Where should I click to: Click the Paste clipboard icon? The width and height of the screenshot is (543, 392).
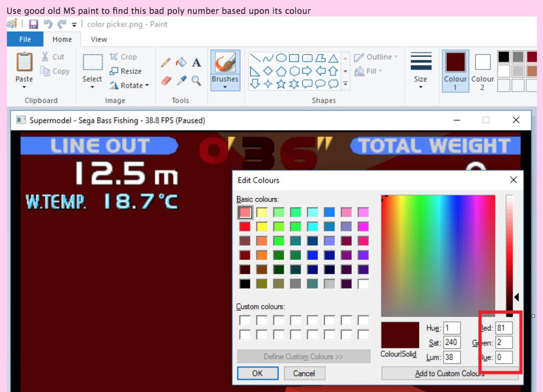[24, 62]
